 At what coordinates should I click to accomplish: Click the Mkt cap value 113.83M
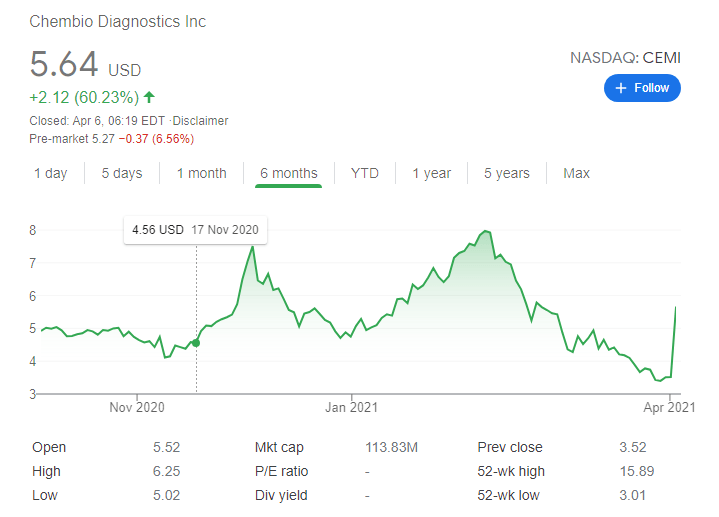pyautogui.click(x=392, y=447)
